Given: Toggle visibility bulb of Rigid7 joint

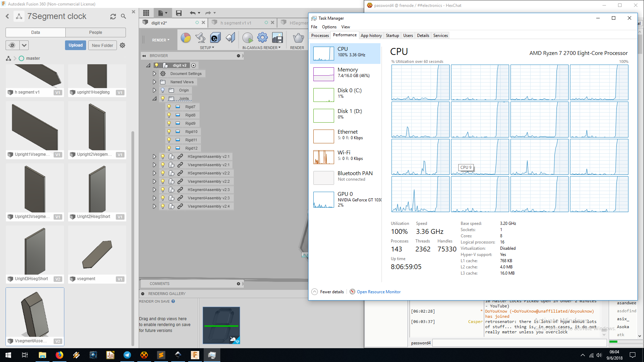Looking at the screenshot, I should 169,107.
